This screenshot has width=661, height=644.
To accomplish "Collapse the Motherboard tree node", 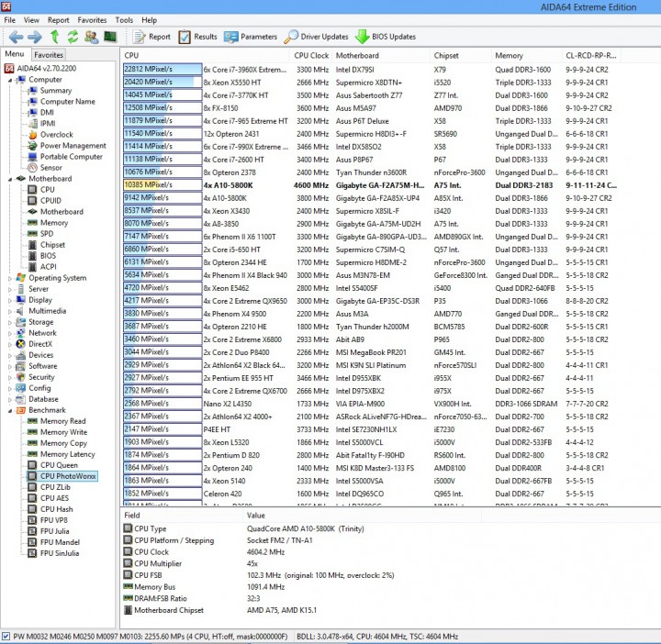I will 10,179.
